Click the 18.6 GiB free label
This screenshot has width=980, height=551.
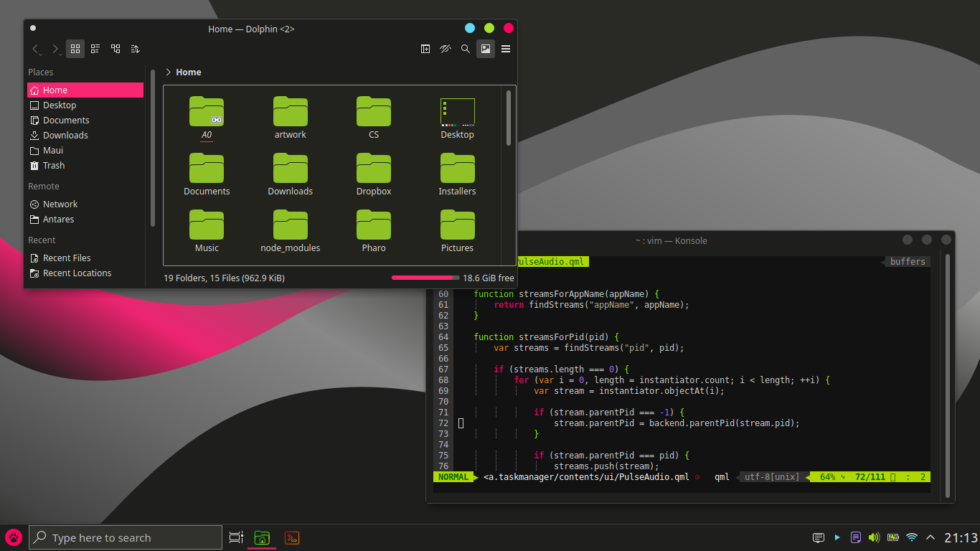489,278
